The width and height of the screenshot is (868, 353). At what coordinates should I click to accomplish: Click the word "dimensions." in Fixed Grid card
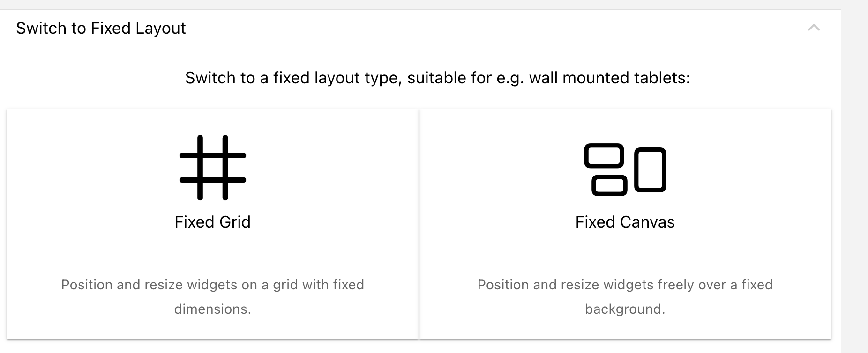tap(212, 309)
